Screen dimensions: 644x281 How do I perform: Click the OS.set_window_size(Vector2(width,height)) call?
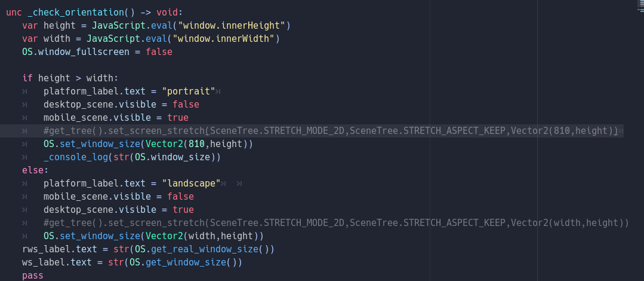[153, 236]
